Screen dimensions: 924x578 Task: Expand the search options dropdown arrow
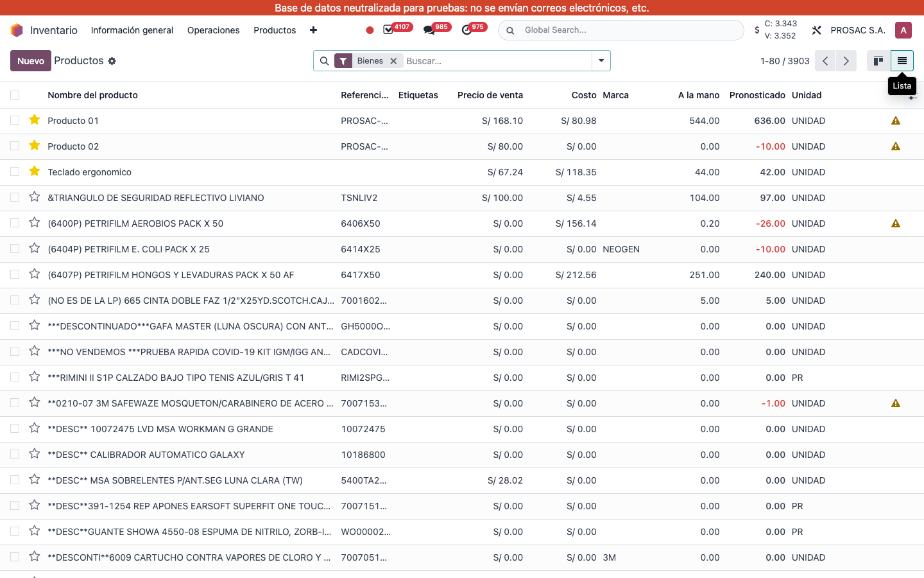tap(601, 61)
